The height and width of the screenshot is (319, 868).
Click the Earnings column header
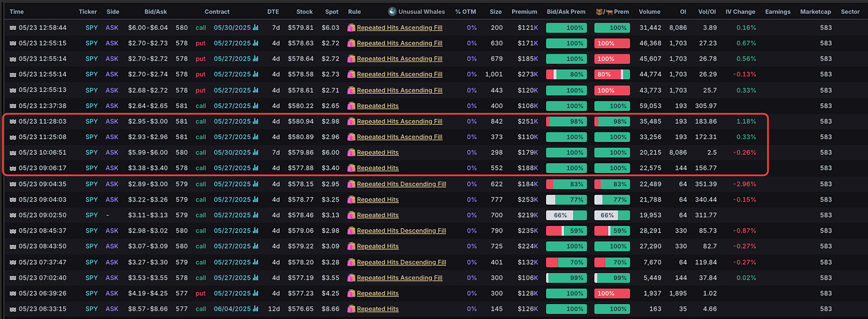[777, 12]
